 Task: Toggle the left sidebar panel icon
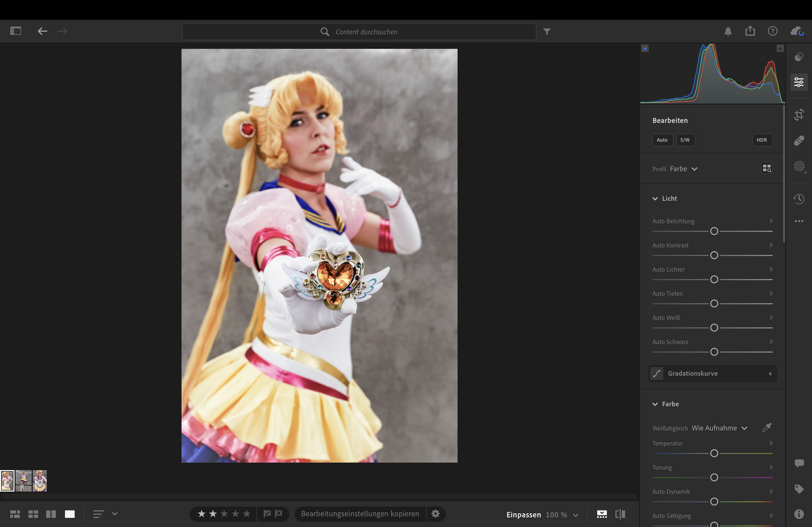(x=16, y=31)
